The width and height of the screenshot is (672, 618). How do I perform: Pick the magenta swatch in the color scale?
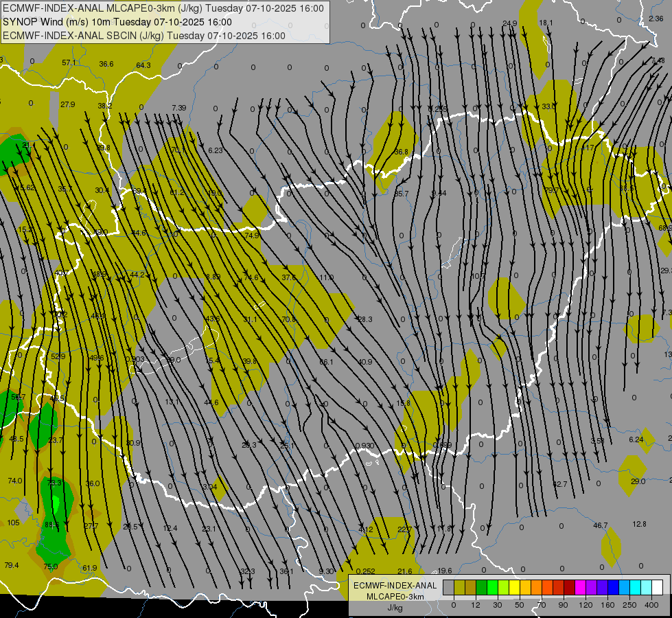pos(580,587)
